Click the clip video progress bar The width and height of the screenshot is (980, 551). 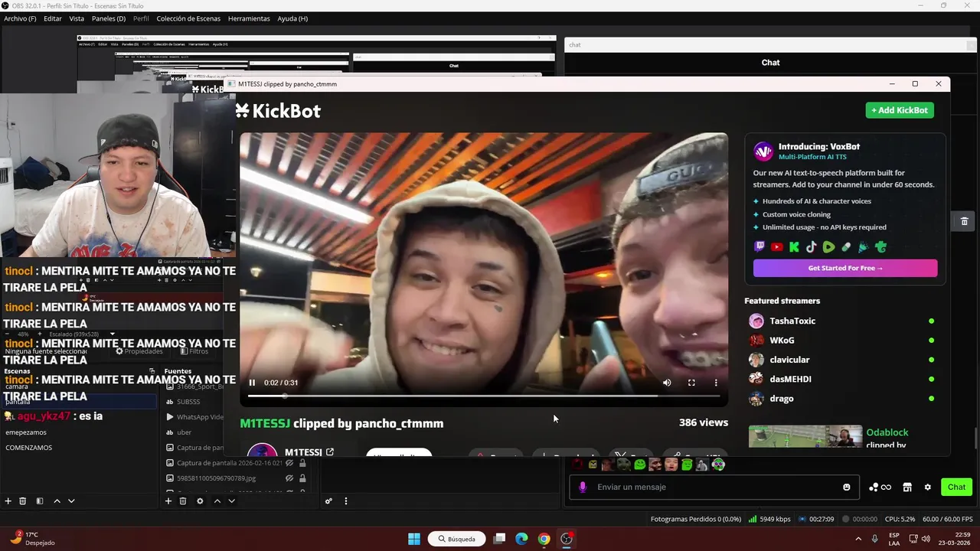point(484,396)
